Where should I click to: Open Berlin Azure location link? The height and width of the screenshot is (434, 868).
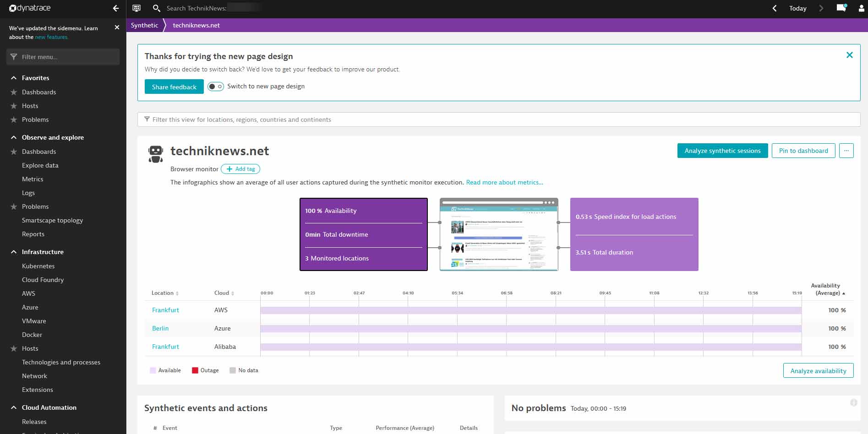[x=160, y=328]
